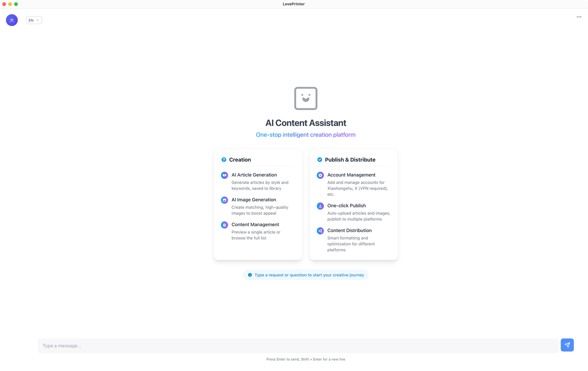Image resolution: width=588 pixels, height=371 pixels.
Task: Click 'Add and manage accounts for Xiaohongshu' description
Action: point(358,188)
